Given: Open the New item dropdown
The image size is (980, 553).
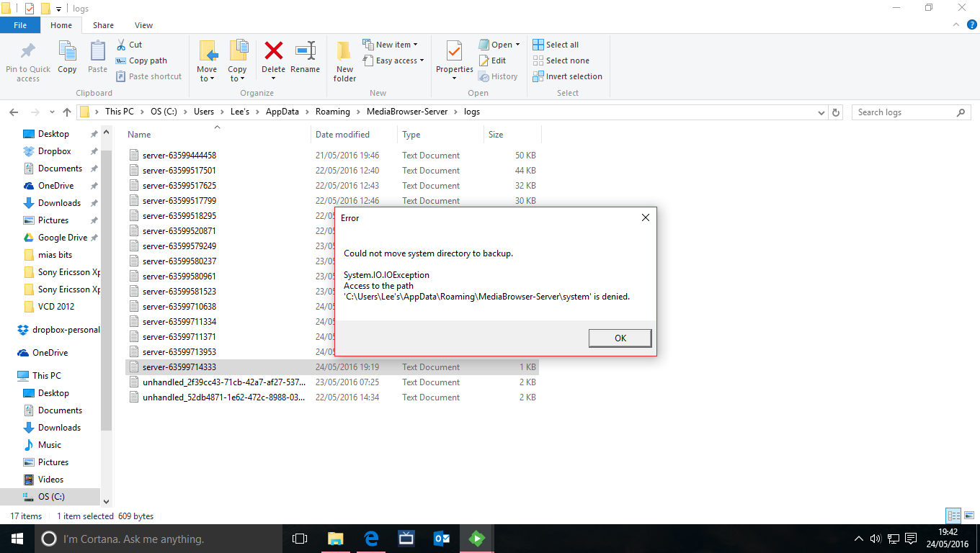Looking at the screenshot, I should pyautogui.click(x=391, y=44).
